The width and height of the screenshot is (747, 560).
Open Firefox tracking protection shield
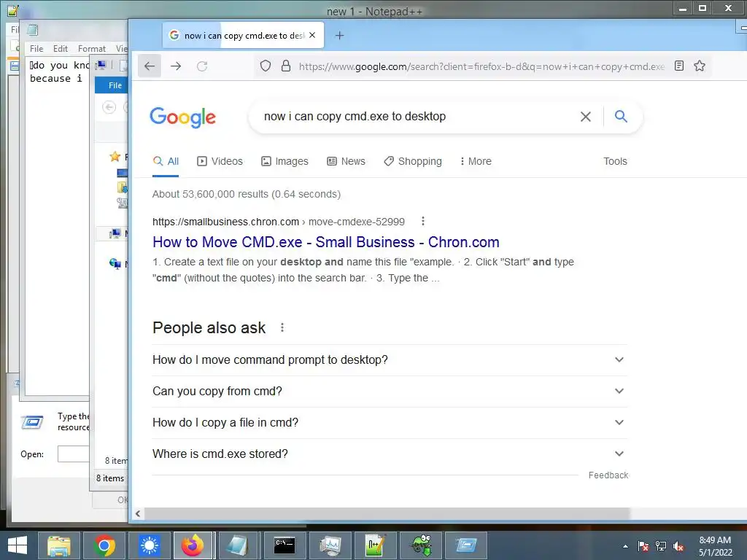point(266,66)
